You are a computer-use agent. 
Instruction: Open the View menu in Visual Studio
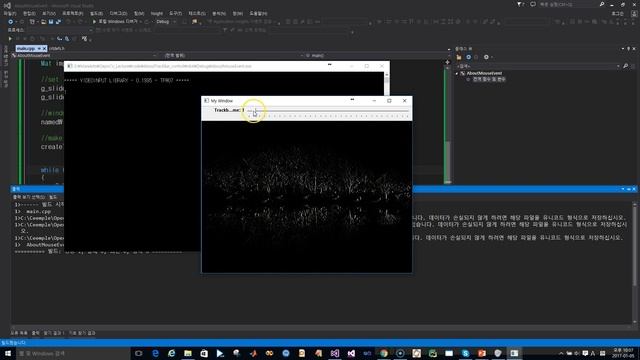click(49, 13)
